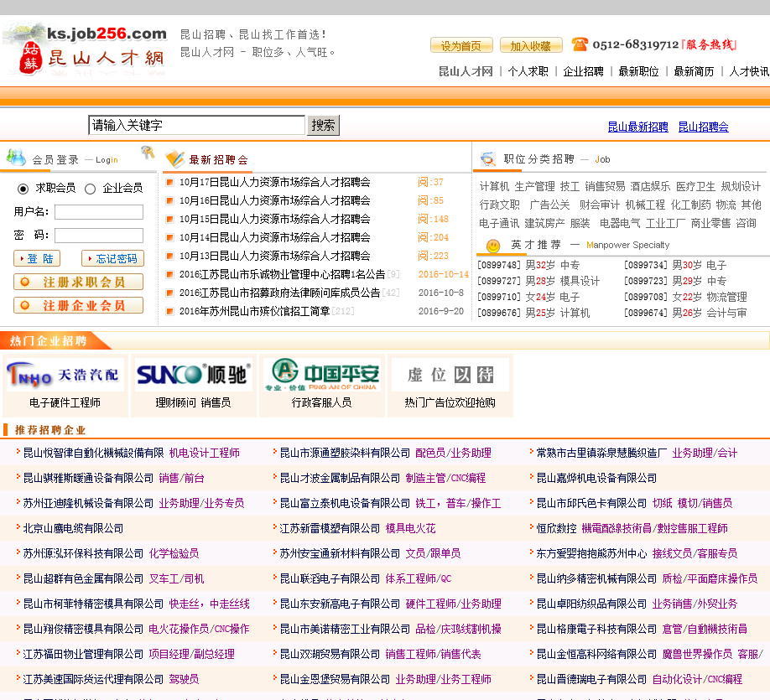Open 乐诚物业管理中心招聘 announcement
Viewport: 770px width, 700px height.
point(283,274)
